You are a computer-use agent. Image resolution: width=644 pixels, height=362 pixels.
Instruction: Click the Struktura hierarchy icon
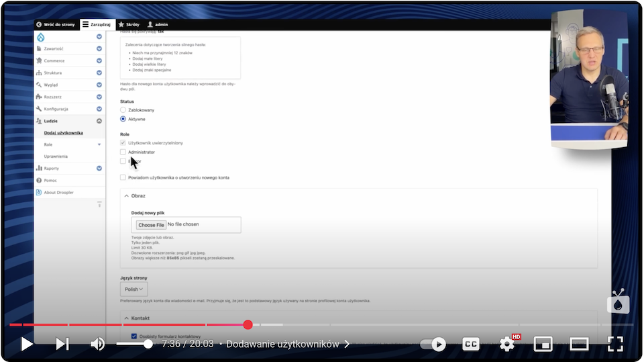39,73
